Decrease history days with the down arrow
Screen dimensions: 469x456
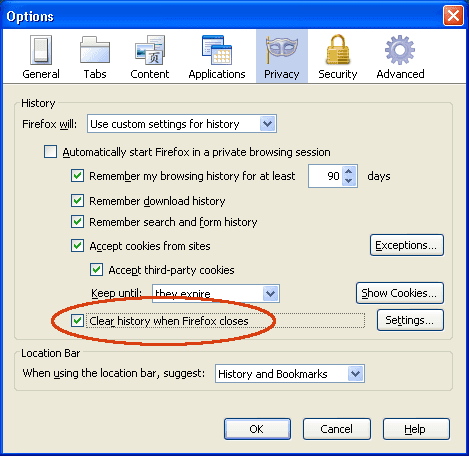[x=349, y=181]
